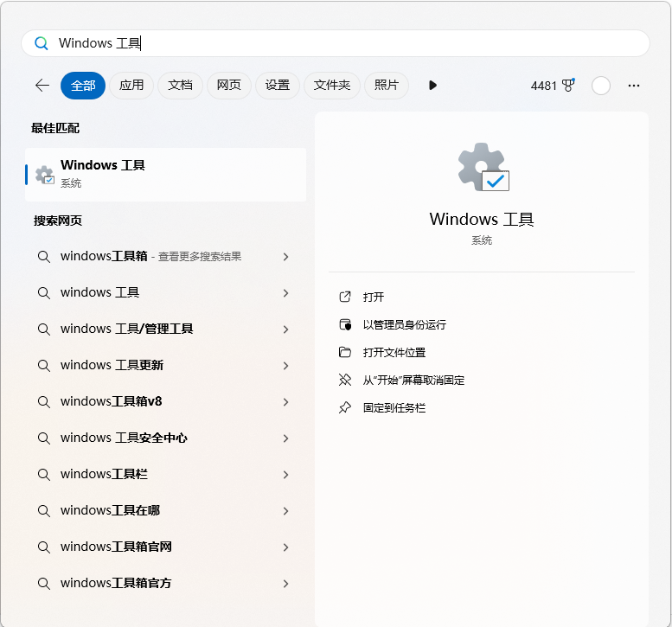This screenshot has height=627, width=672.
Task: Click search icon beside windows 工具安全中心
Action: tap(44, 438)
